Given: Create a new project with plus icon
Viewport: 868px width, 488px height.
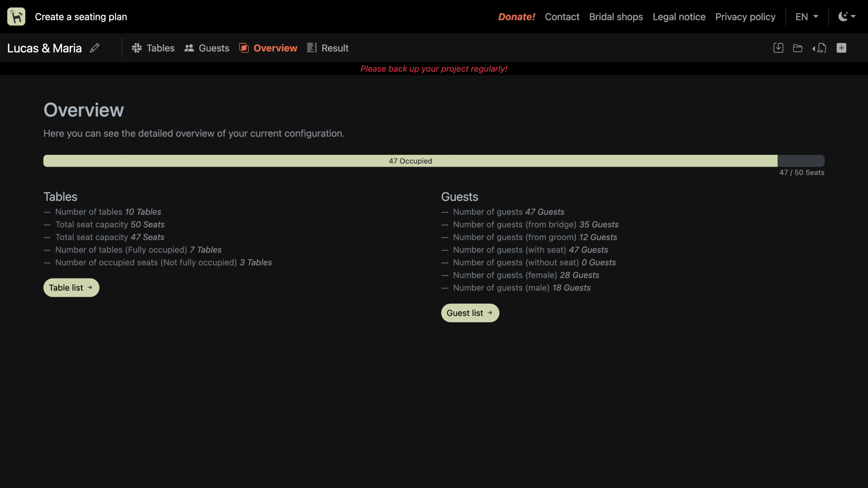Looking at the screenshot, I should coord(841,48).
